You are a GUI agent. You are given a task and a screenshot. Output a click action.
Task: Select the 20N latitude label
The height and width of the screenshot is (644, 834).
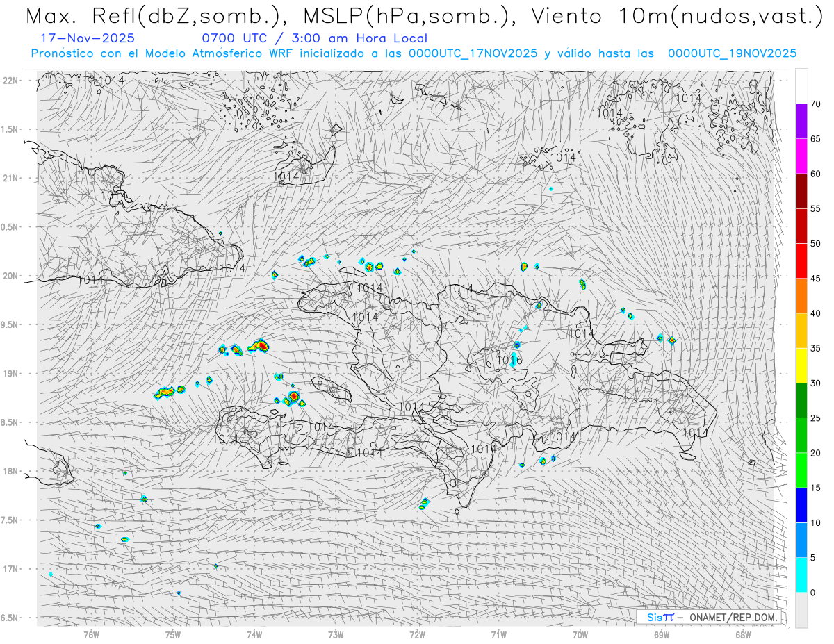tap(11, 276)
